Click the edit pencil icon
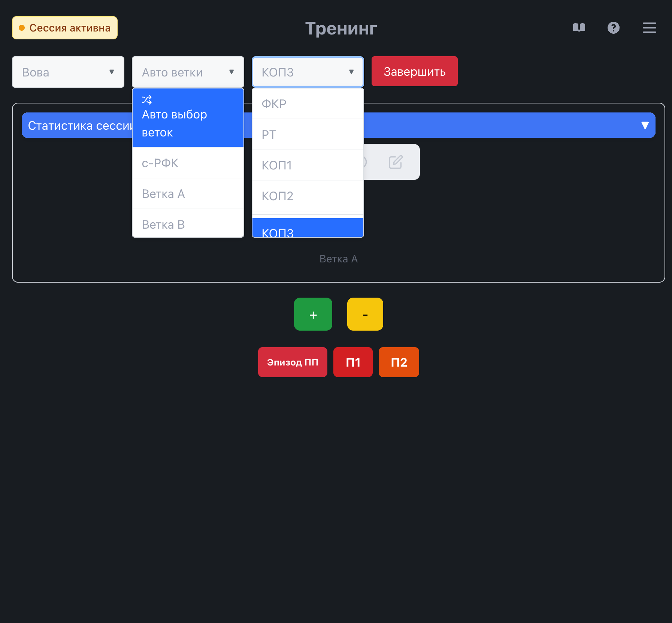Image resolution: width=672 pixels, height=623 pixels. (x=396, y=162)
